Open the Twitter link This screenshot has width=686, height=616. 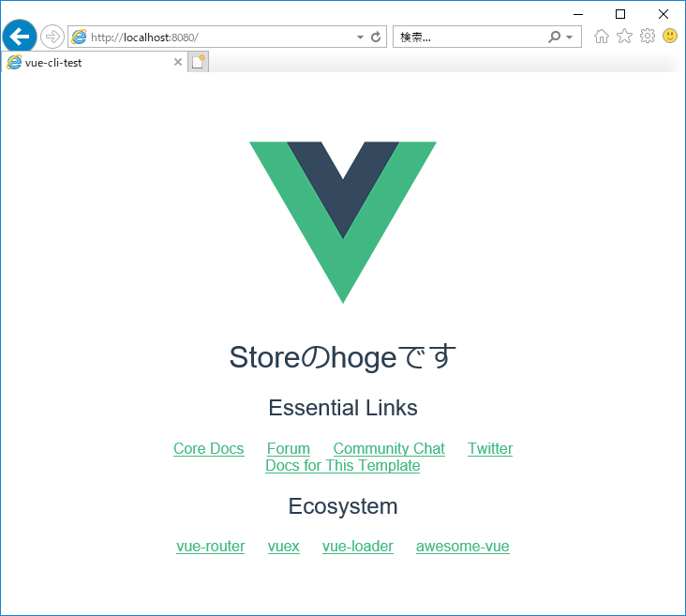(x=490, y=448)
